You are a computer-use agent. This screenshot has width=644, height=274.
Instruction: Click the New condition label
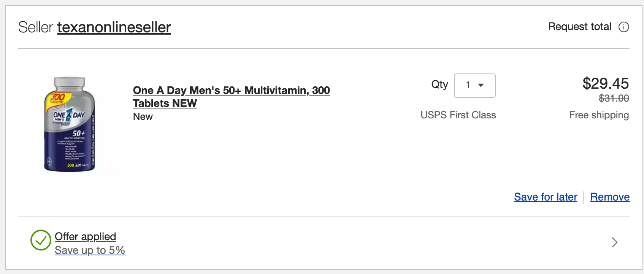coord(143,117)
